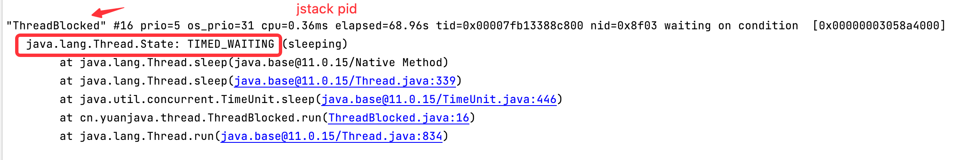Click the nid=0x8f03 value

click(624, 26)
